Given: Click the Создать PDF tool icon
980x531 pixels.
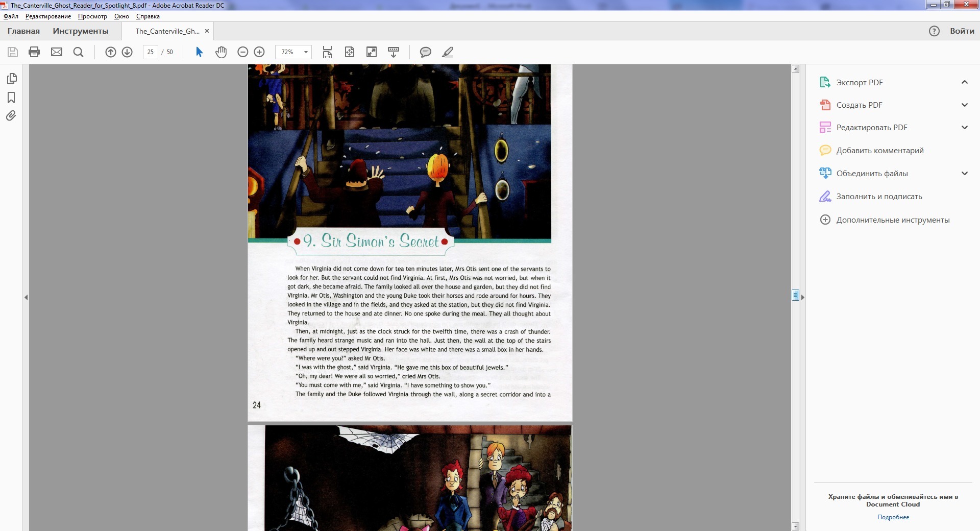Looking at the screenshot, I should pos(825,105).
